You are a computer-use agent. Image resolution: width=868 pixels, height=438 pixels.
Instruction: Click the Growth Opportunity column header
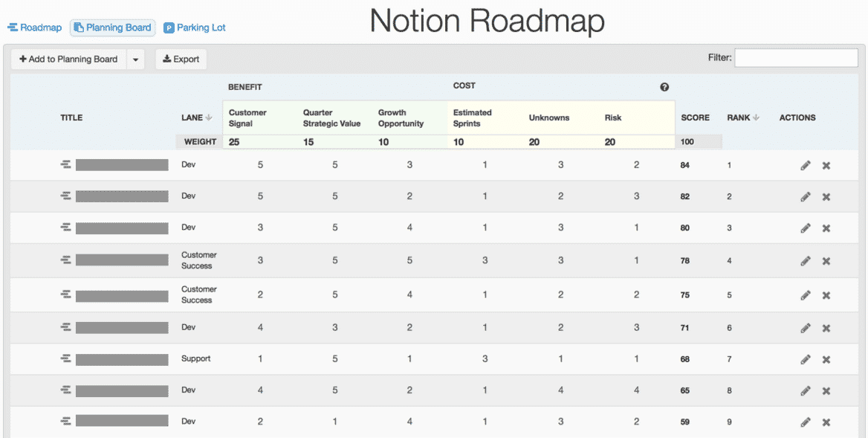tap(401, 118)
